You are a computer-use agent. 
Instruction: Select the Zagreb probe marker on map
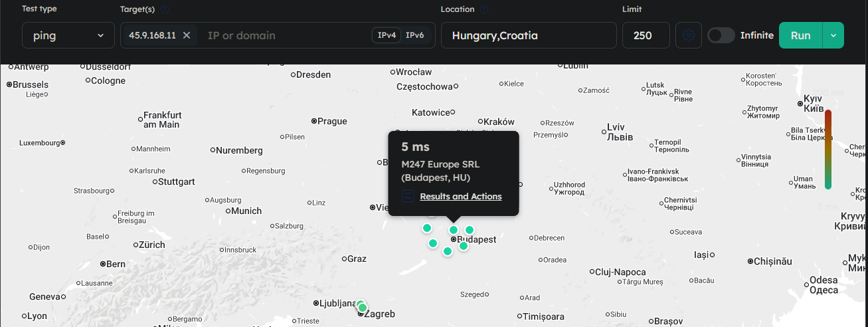tap(362, 307)
